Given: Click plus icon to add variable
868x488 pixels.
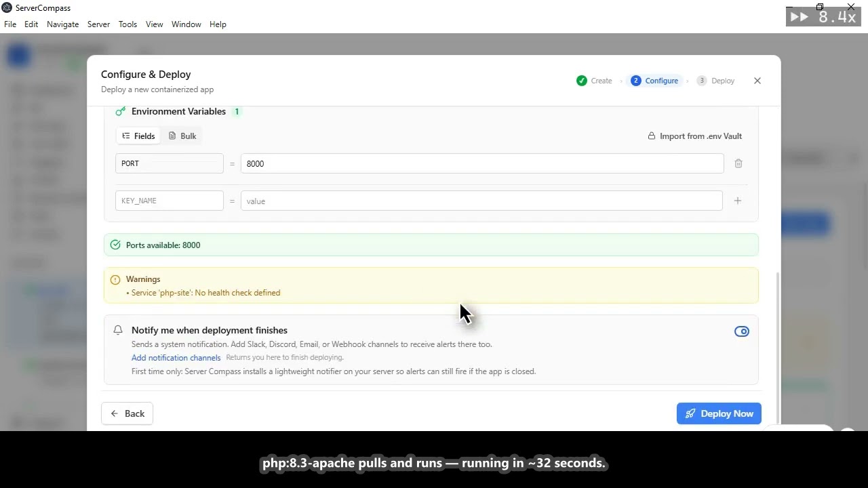Looking at the screenshot, I should point(738,201).
